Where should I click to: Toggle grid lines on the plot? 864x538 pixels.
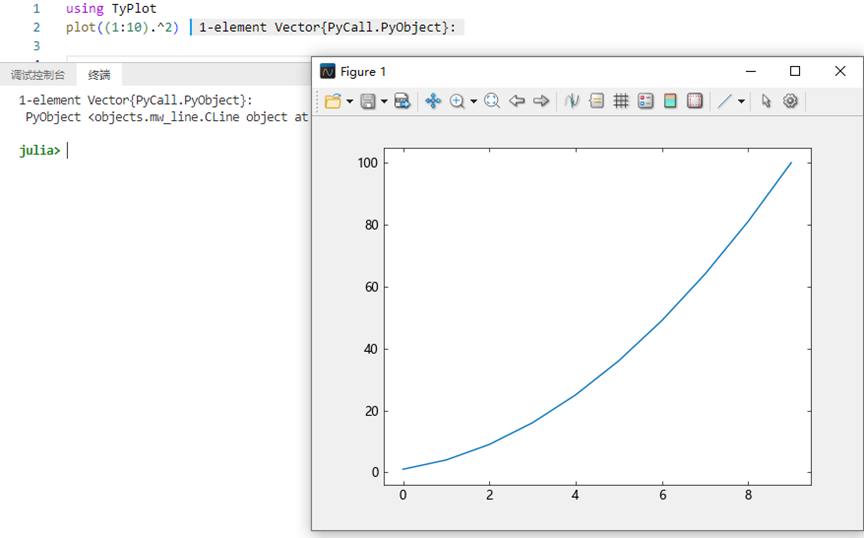(621, 101)
